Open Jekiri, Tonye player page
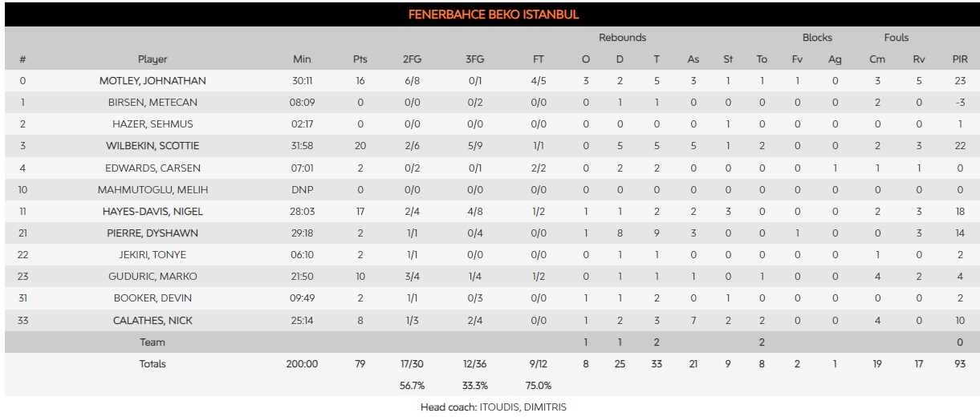 click(x=152, y=255)
